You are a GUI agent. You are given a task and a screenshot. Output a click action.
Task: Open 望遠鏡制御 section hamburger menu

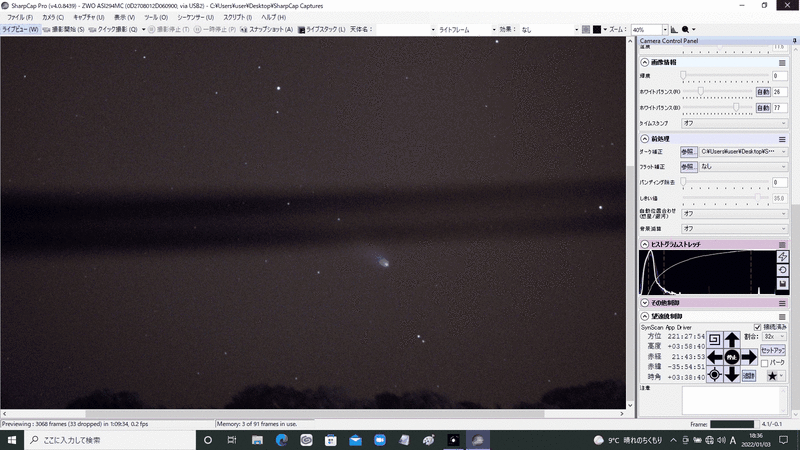click(x=782, y=317)
